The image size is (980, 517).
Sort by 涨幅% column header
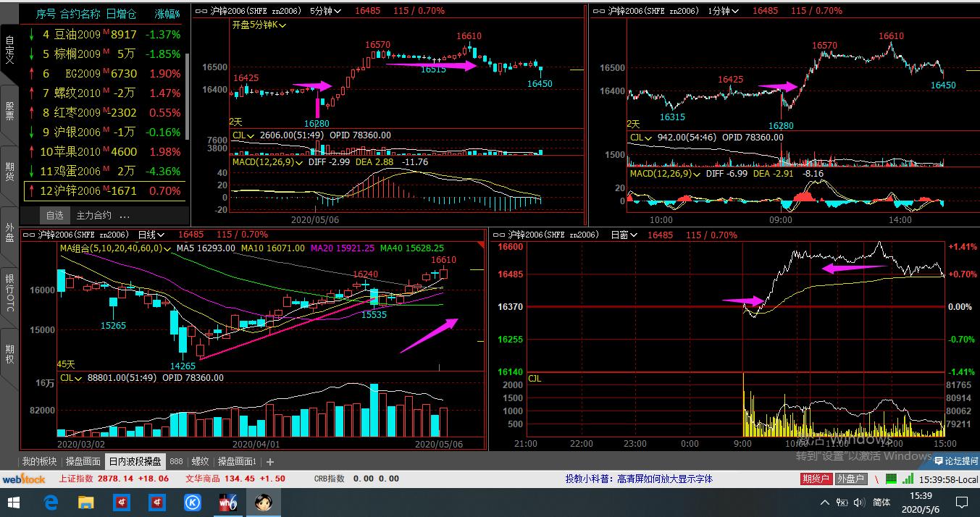167,14
